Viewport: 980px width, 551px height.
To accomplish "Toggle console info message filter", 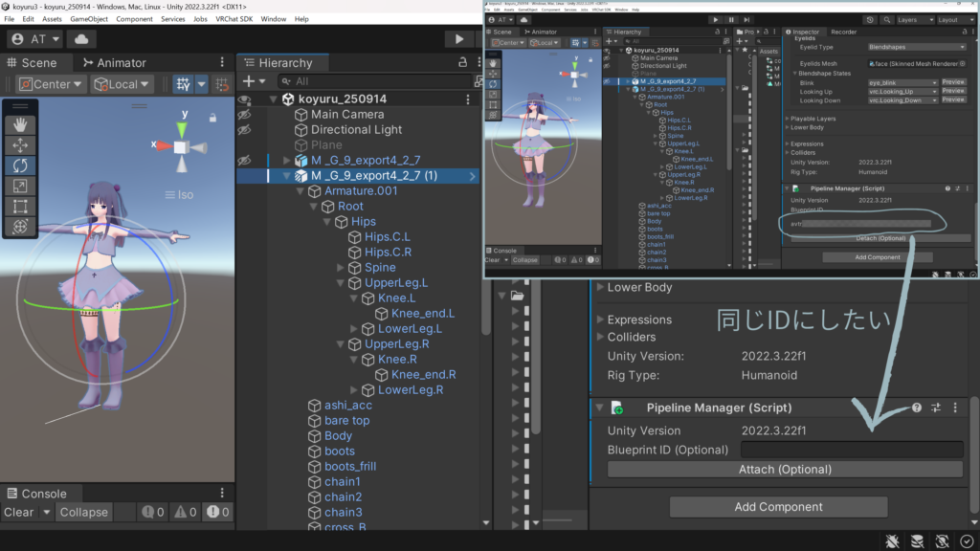I will 153,513.
